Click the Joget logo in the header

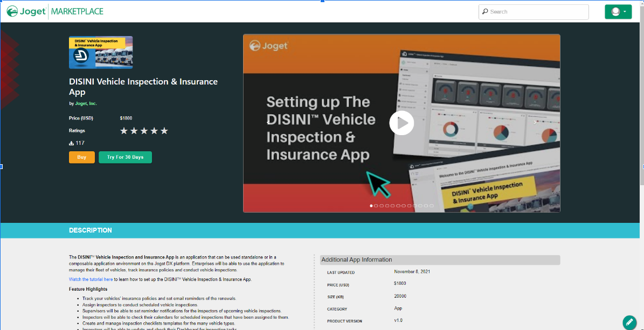point(26,11)
